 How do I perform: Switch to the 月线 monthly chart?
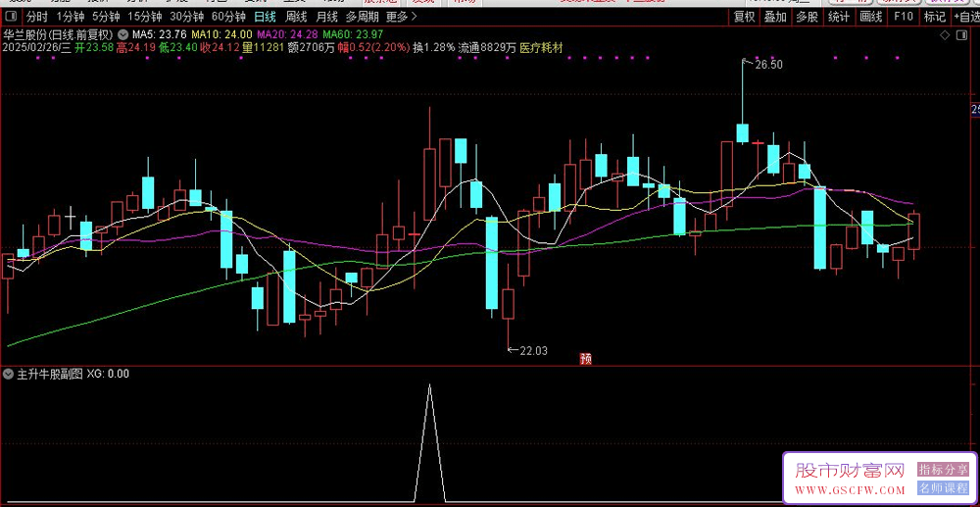coord(326,17)
